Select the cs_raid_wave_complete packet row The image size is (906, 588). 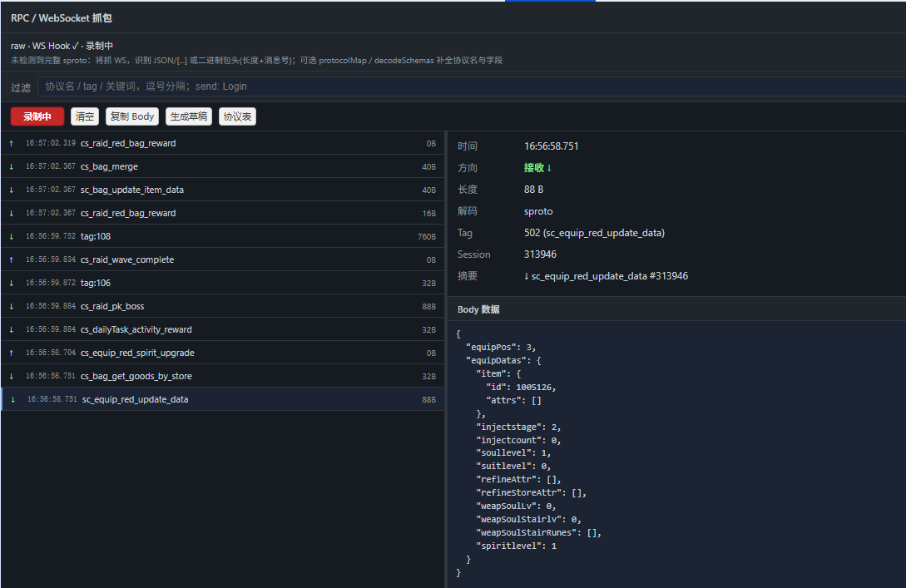pos(222,259)
